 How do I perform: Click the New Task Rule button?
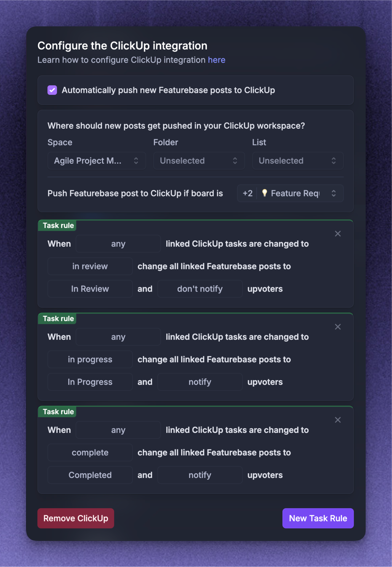[318, 518]
